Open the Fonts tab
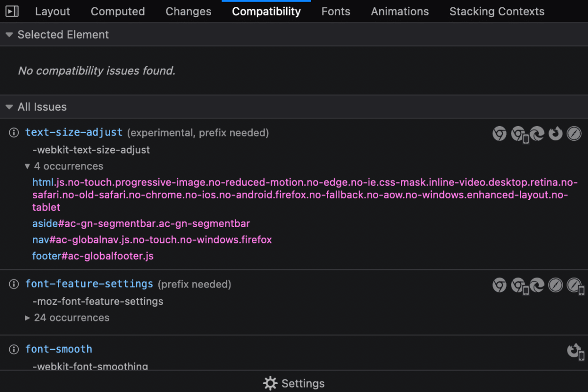The width and height of the screenshot is (588, 392). point(336,11)
